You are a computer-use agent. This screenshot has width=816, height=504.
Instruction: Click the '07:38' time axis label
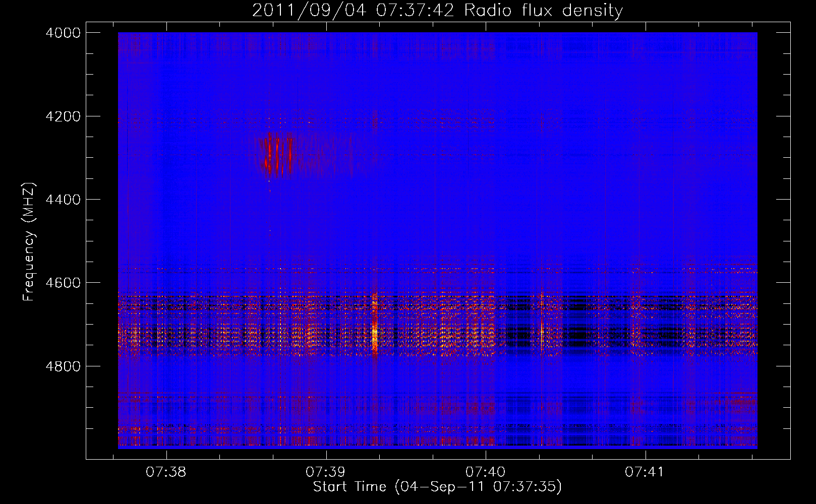[166, 472]
